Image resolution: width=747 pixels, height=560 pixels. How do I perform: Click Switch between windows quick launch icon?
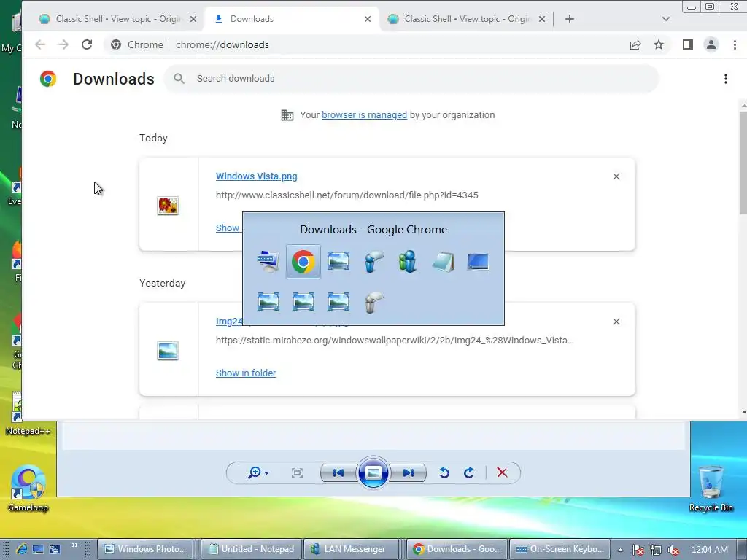click(55, 549)
